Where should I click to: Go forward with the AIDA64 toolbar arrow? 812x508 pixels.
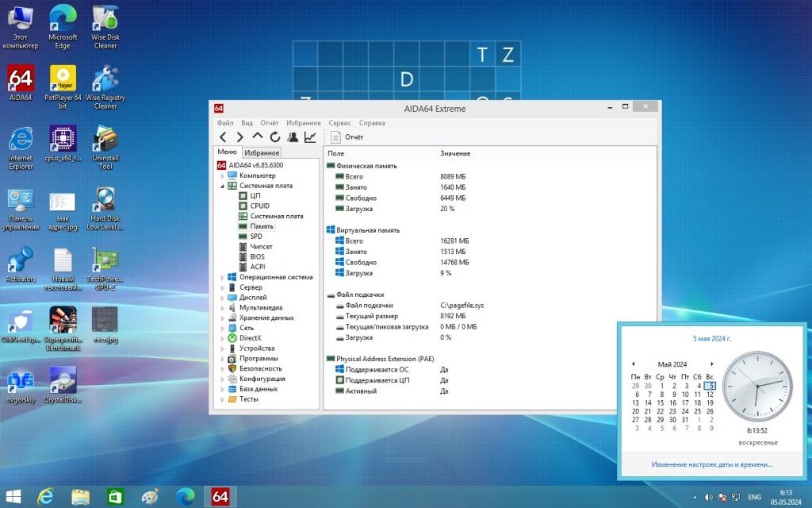(239, 137)
